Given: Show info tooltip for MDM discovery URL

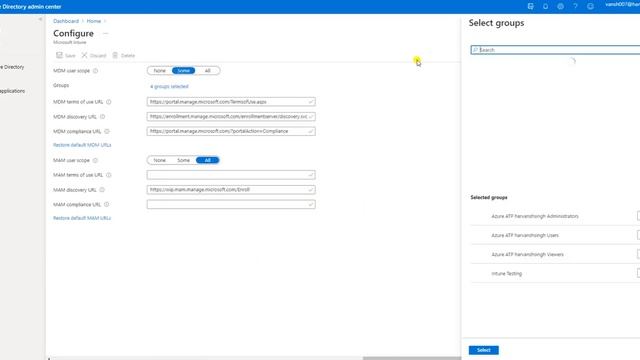Looking at the screenshot, I should pos(102,117).
